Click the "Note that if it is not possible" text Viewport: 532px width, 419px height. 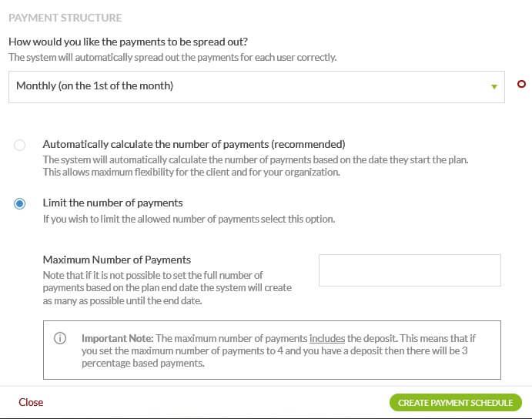point(152,275)
